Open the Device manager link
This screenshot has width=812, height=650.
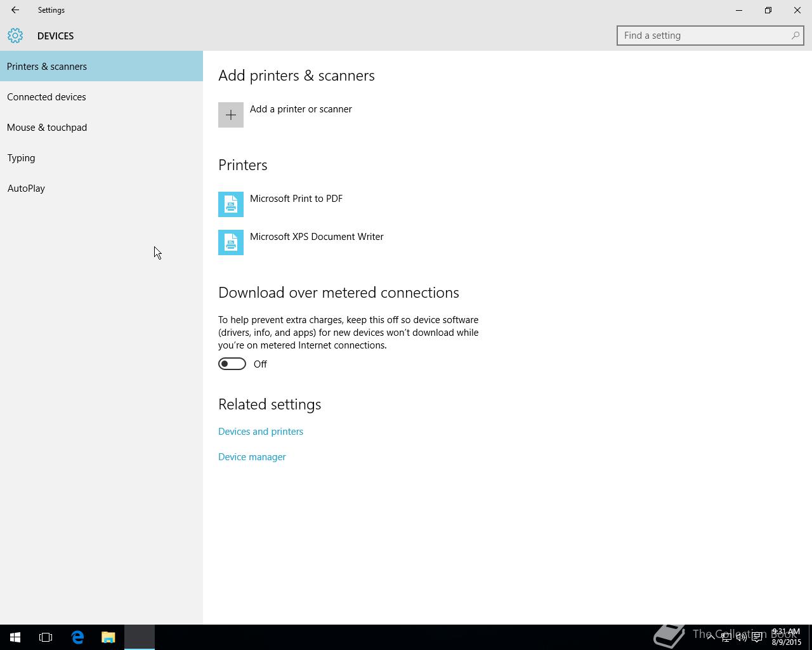tap(252, 457)
